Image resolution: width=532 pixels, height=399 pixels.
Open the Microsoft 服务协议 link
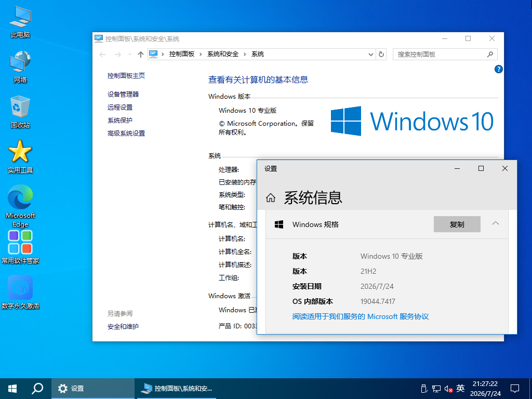[361, 316]
